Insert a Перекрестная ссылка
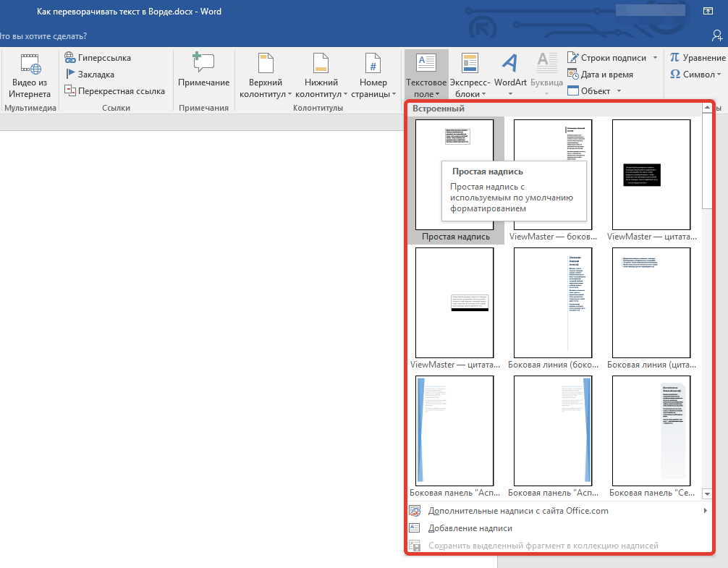Image resolution: width=728 pixels, height=568 pixels. click(114, 91)
